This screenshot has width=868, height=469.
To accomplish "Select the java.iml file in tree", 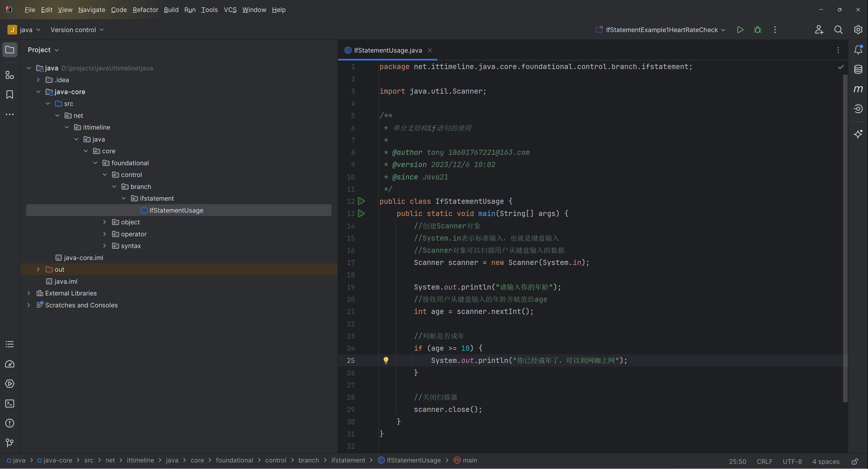I will pyautogui.click(x=62, y=281).
